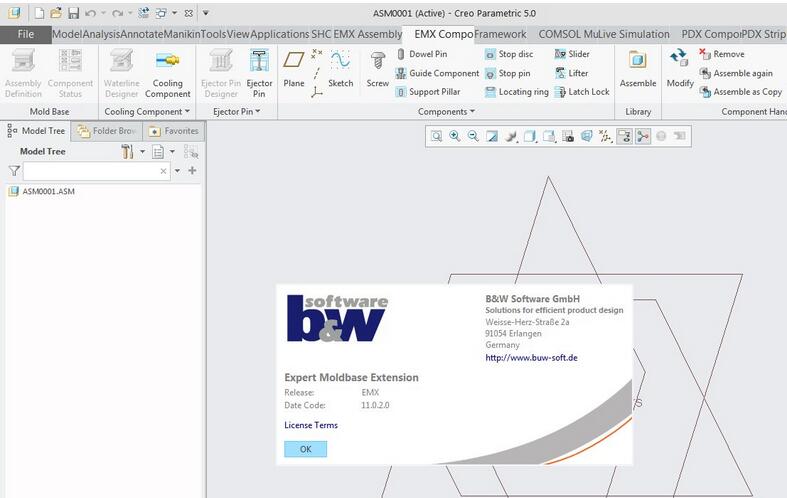The height and width of the screenshot is (498, 787).
Task: Repaint the graphics window
Action: pyautogui.click(x=492, y=136)
